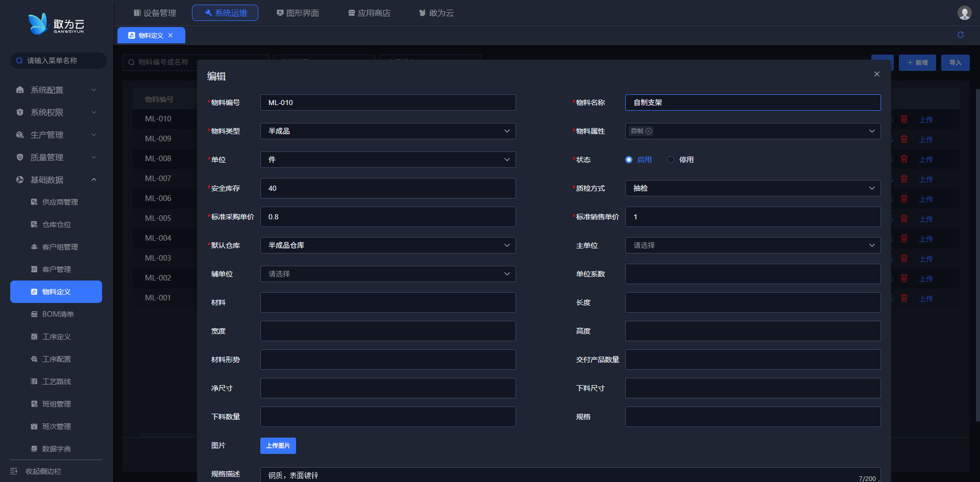Open the 质检方式 dropdown

(x=753, y=188)
